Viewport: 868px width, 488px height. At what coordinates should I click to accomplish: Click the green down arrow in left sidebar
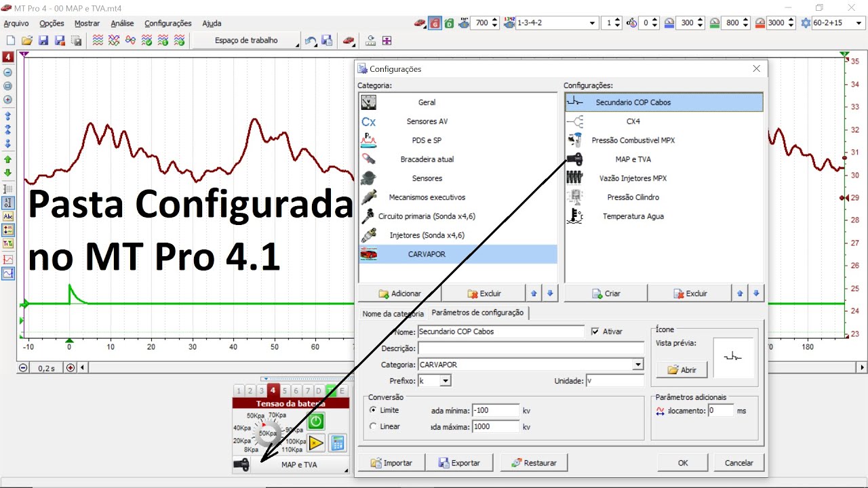point(8,174)
